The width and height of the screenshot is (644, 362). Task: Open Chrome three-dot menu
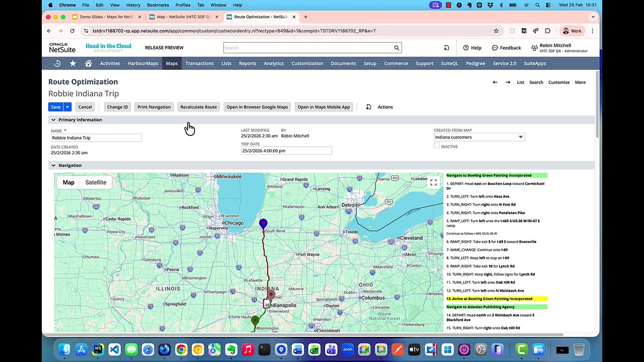592,31
